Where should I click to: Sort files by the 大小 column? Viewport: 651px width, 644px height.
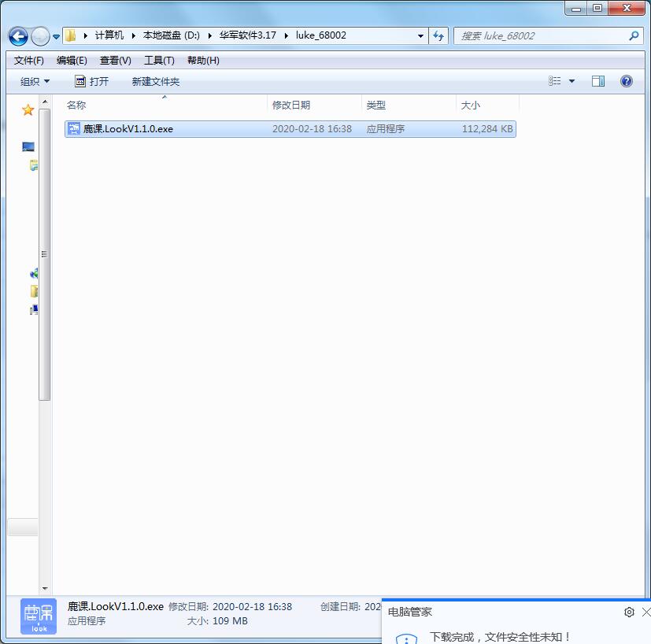[x=472, y=105]
